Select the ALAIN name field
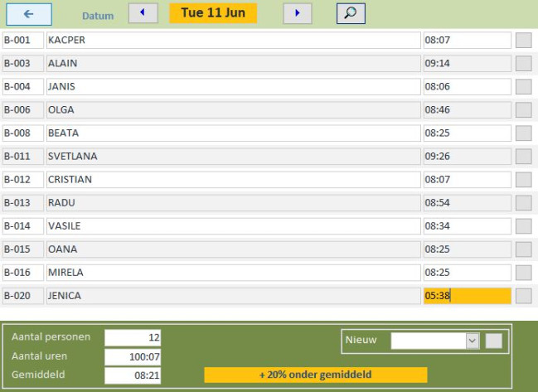Screen dimensions: 538x392 point(233,64)
